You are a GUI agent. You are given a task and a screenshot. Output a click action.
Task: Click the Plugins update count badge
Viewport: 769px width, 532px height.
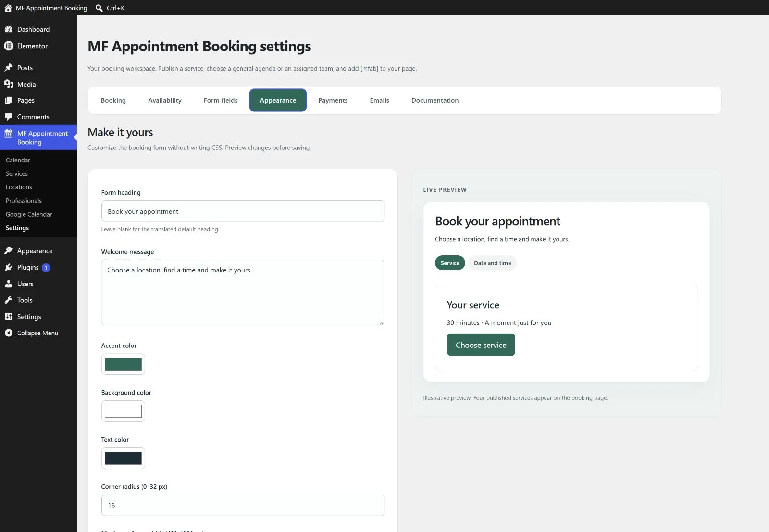coord(46,268)
